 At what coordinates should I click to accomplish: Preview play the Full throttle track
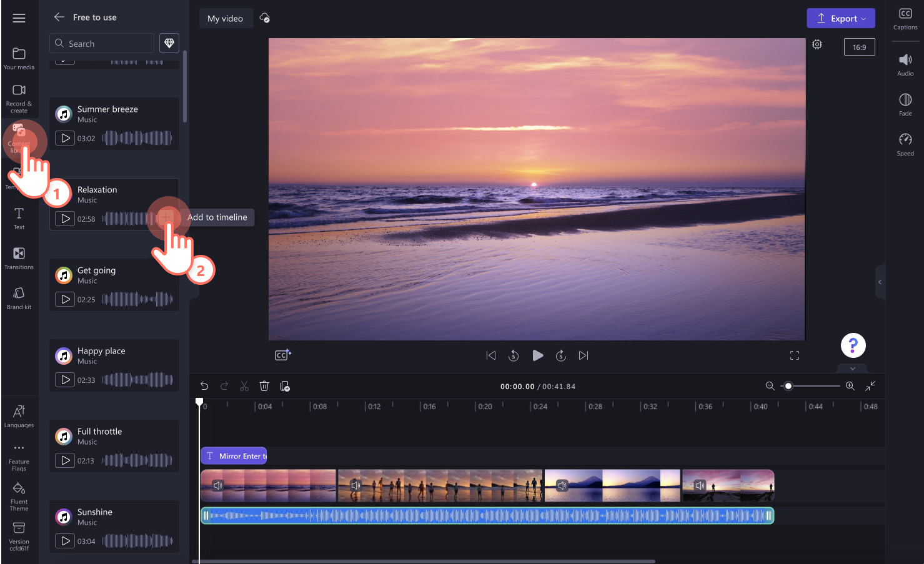click(65, 460)
